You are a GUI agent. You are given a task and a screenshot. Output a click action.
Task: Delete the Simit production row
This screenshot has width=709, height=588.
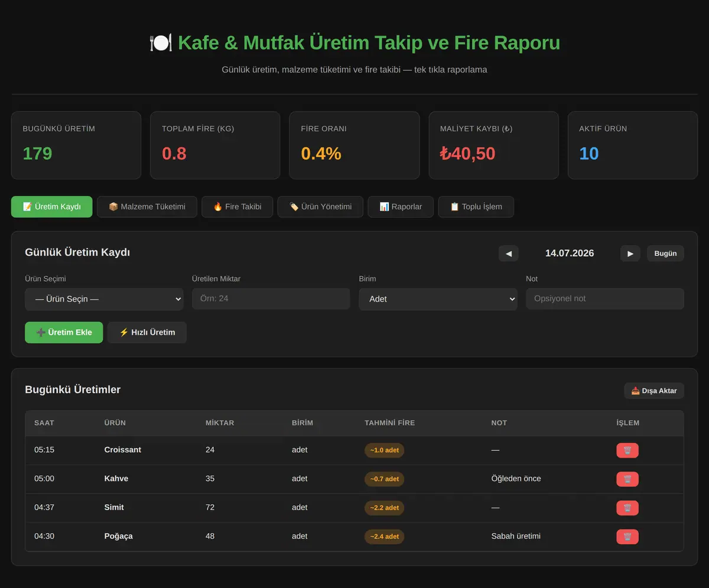[x=627, y=508]
